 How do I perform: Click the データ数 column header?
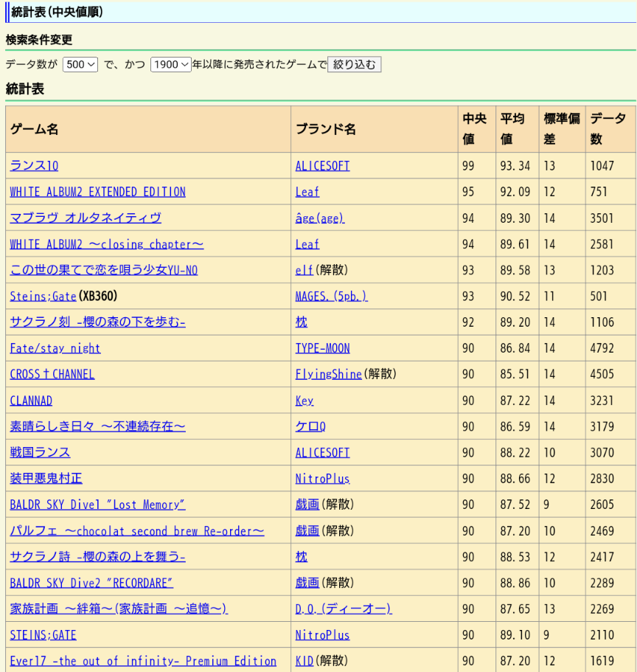coord(610,129)
